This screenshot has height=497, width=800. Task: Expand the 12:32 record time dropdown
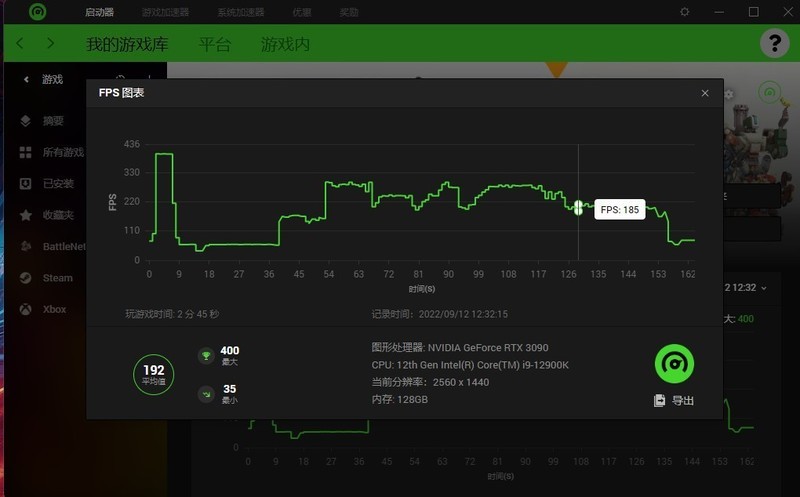pos(764,288)
